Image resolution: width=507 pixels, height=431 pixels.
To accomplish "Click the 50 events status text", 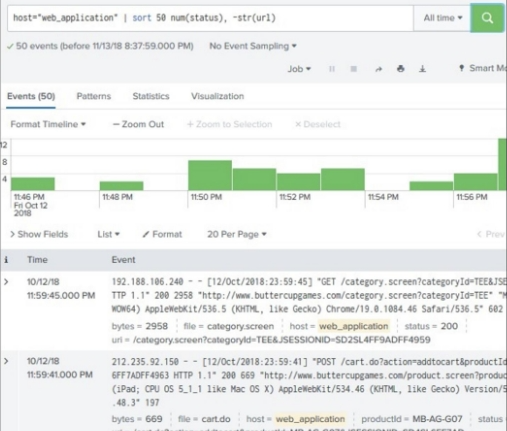I will (104, 46).
